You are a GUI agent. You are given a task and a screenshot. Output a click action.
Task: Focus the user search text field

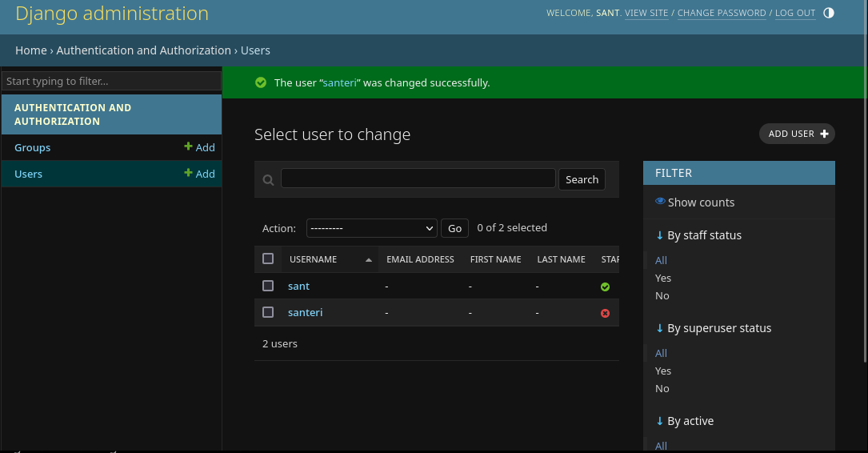click(x=418, y=178)
